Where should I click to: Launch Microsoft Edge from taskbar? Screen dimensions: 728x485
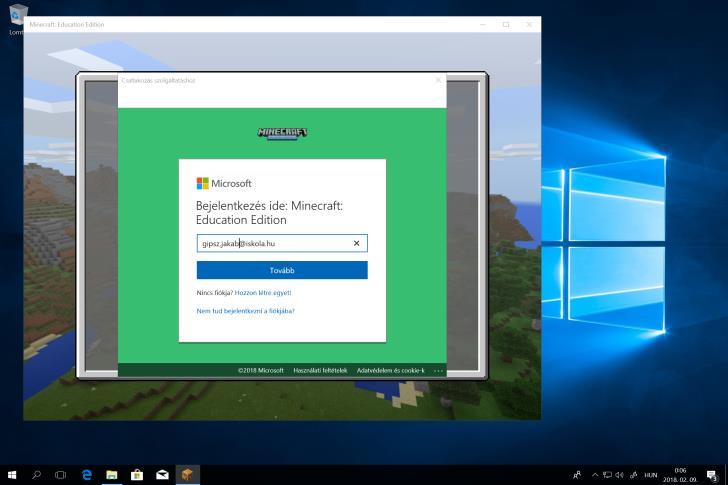(x=87, y=475)
